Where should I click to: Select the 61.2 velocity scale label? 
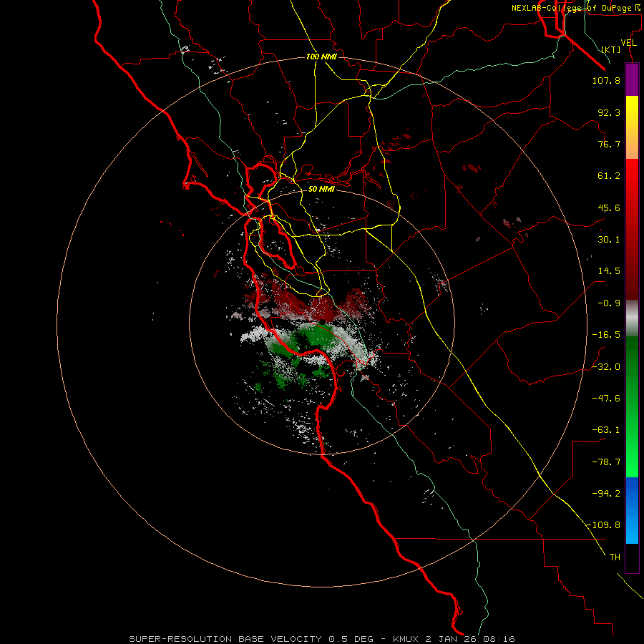coord(609,176)
